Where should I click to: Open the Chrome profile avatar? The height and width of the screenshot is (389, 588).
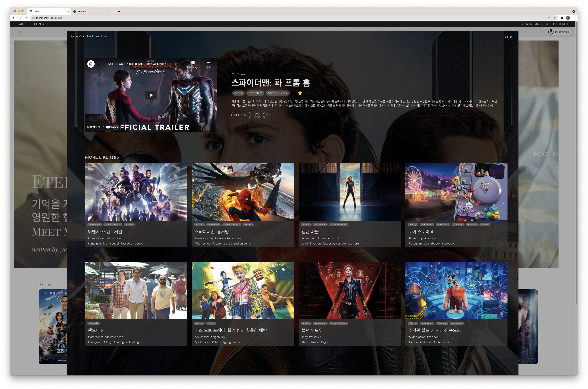click(x=568, y=18)
